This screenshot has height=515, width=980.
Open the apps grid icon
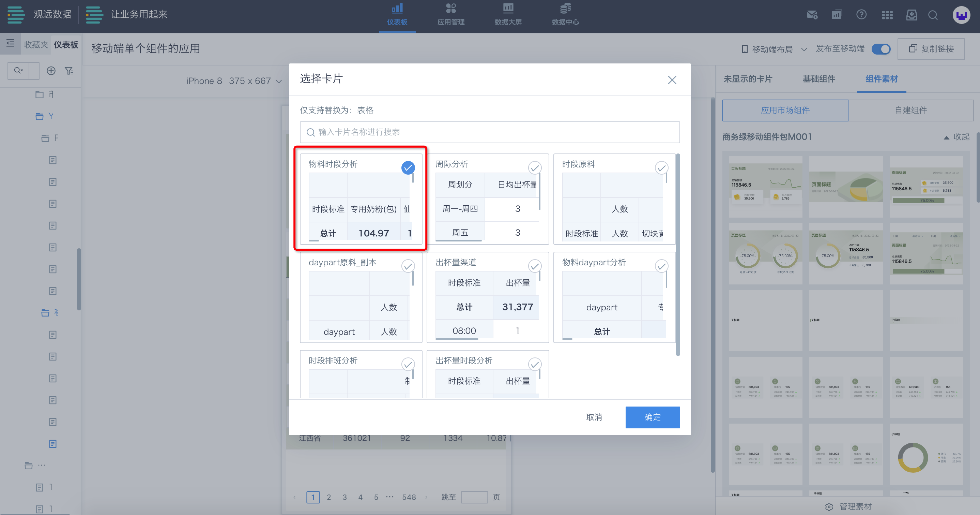pos(887,15)
